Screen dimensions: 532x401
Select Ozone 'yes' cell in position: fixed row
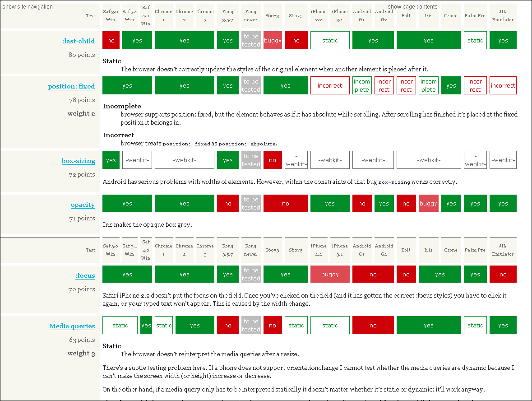pyautogui.click(x=451, y=85)
